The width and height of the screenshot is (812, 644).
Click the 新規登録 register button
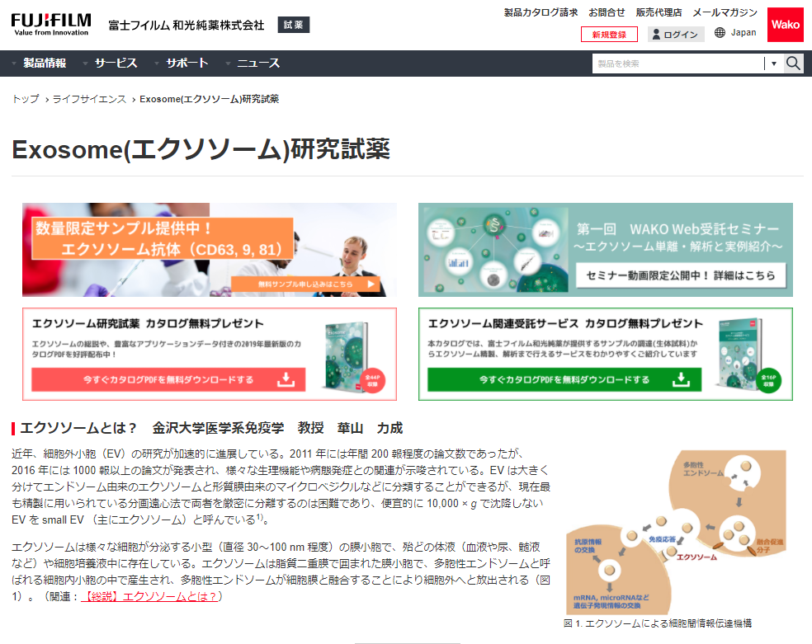click(609, 35)
